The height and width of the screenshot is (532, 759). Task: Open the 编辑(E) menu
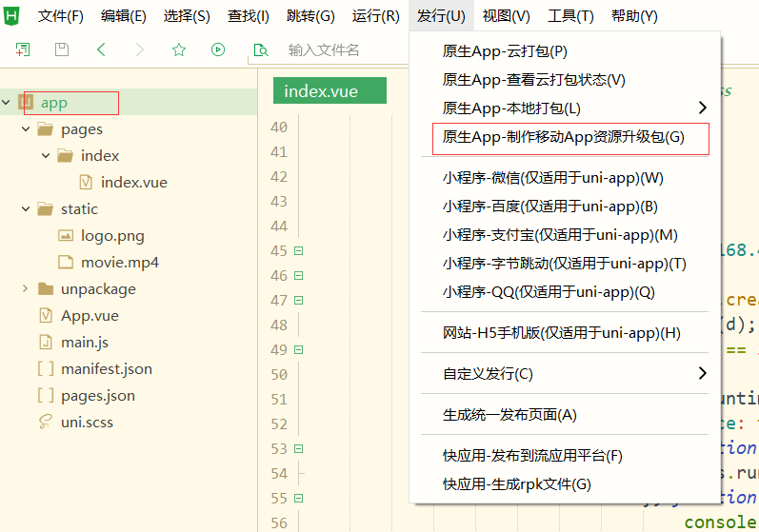tap(124, 16)
